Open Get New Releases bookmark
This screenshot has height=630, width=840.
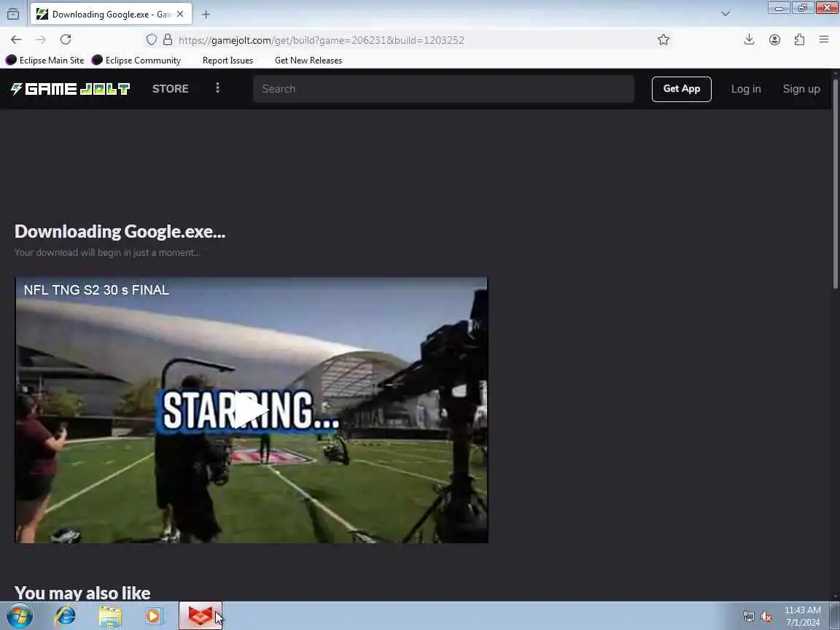click(x=308, y=61)
